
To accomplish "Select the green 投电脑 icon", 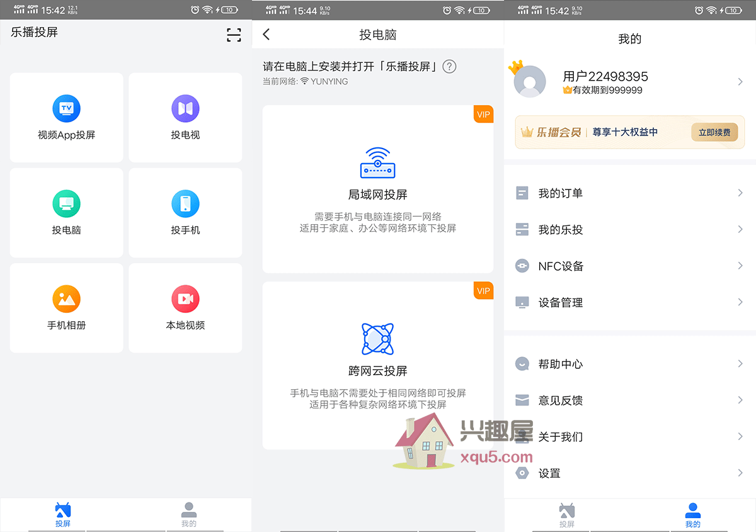I will point(66,203).
